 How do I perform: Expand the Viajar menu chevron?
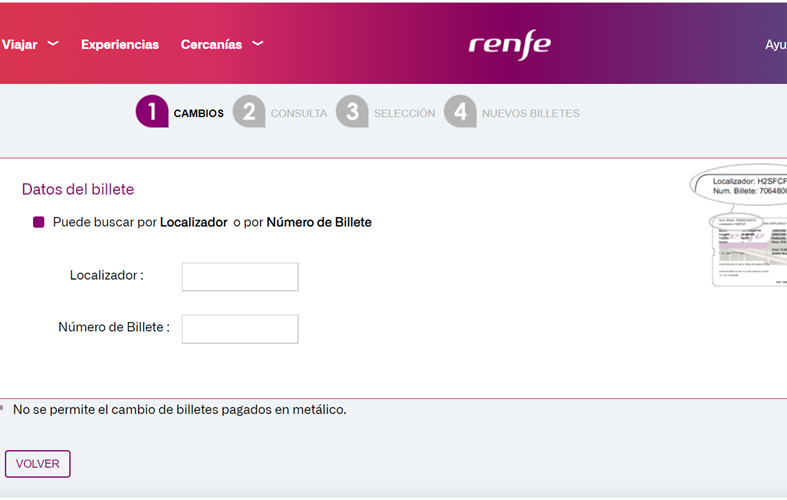(x=53, y=44)
